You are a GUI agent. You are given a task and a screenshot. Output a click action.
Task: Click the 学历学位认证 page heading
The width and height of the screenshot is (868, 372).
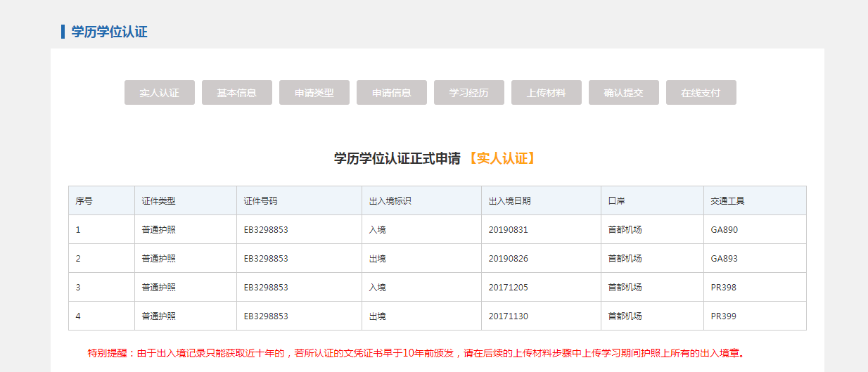tap(109, 32)
